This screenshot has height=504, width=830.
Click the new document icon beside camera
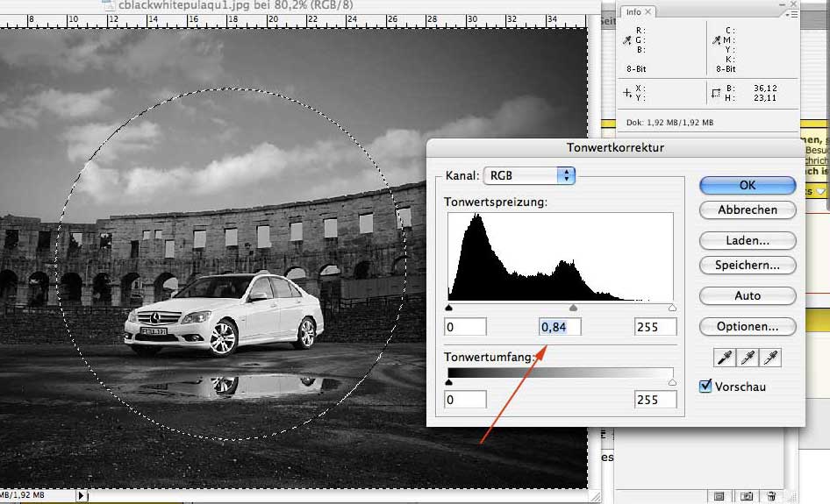tap(719, 496)
